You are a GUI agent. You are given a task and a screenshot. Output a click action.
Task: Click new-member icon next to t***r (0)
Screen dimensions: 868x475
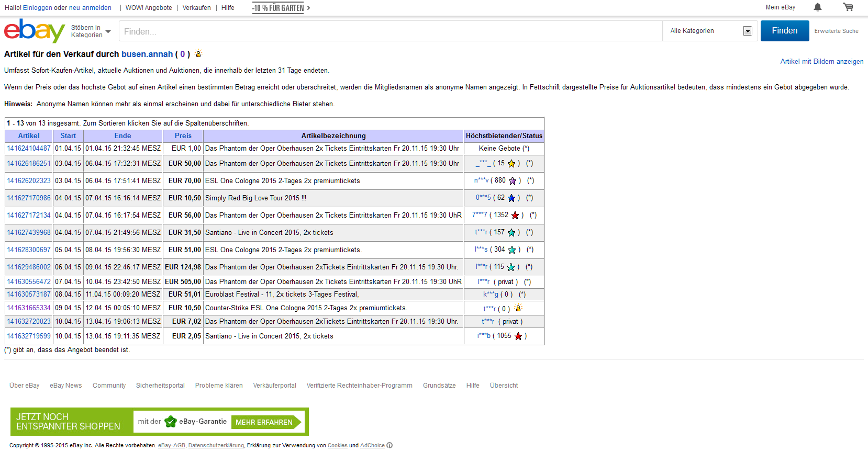[518, 308]
